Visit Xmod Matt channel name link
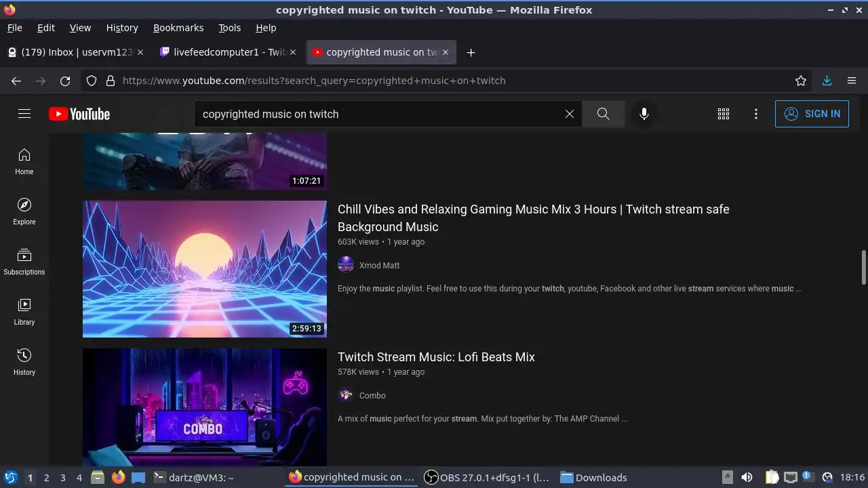The height and width of the screenshot is (488, 868). pyautogui.click(x=379, y=265)
